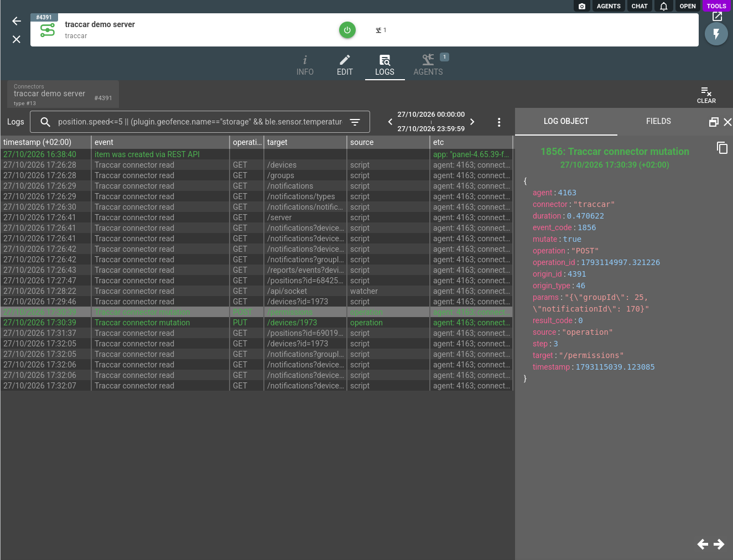Click the green traccar connector logo icon
Screen dimensions: 733x560
48,30
